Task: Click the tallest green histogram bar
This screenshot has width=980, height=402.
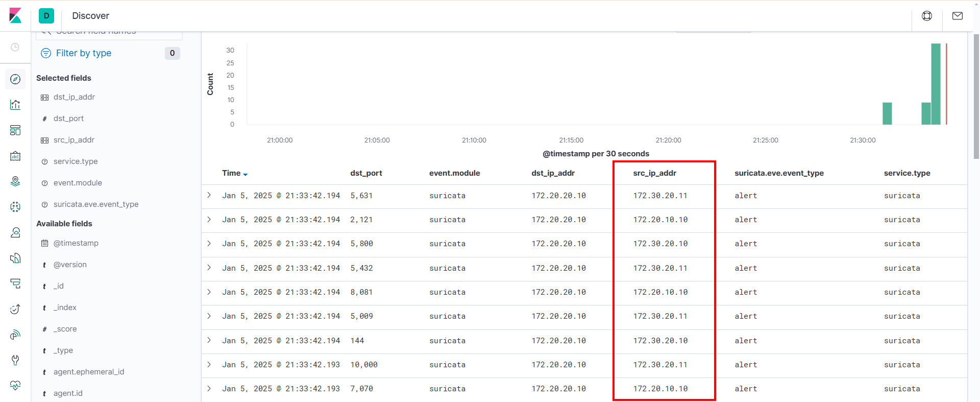Action: pyautogui.click(x=936, y=84)
